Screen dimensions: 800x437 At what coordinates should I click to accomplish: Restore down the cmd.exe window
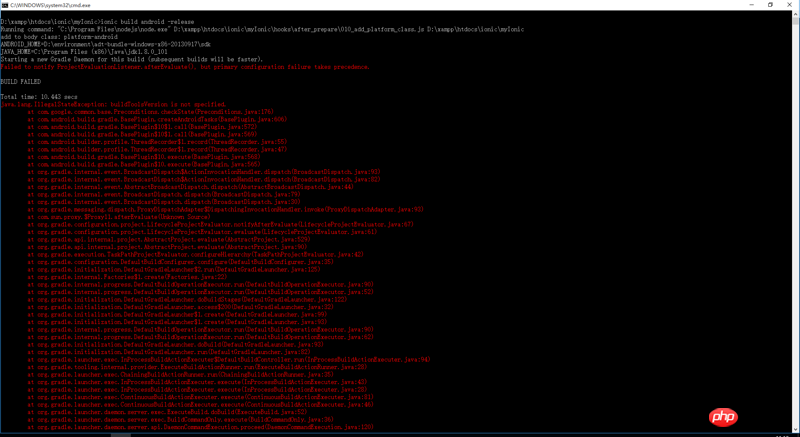pyautogui.click(x=770, y=4)
